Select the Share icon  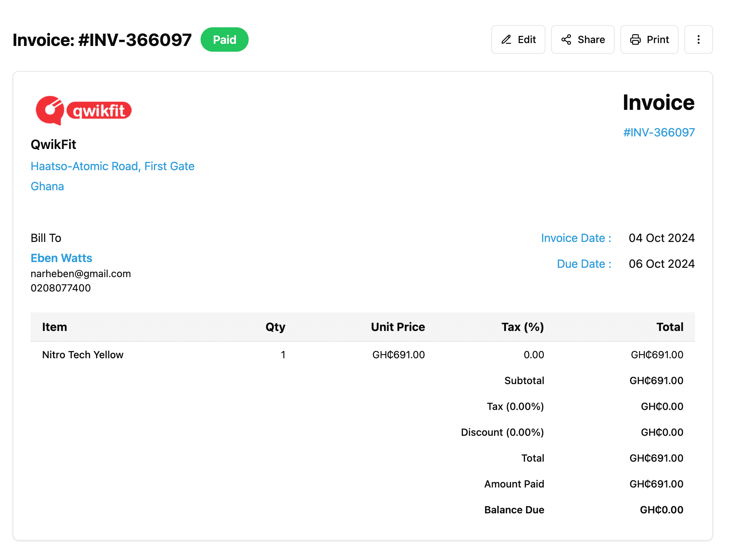click(566, 39)
